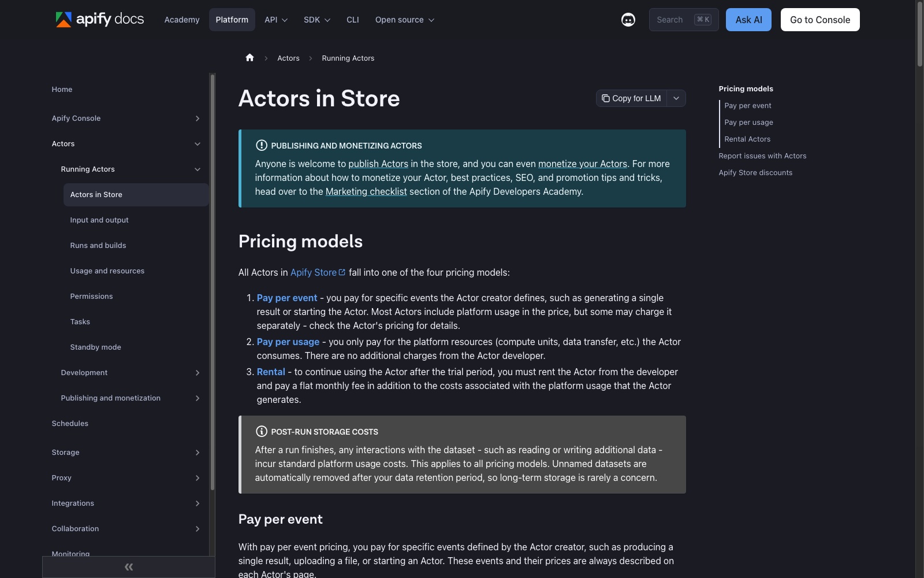Follow the monetize your Actors link
The height and width of the screenshot is (578, 924).
(583, 164)
